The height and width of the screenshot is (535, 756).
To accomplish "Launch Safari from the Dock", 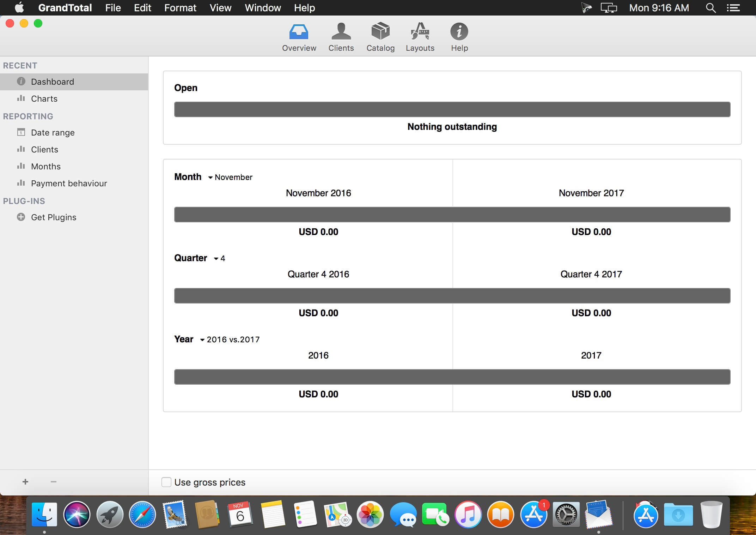I will click(x=142, y=515).
